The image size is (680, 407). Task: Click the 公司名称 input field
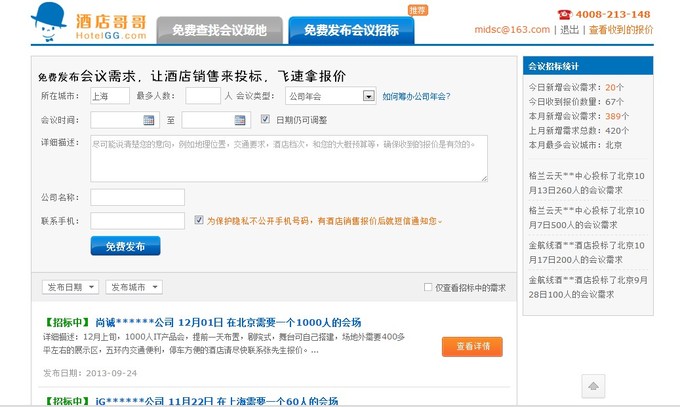point(137,197)
